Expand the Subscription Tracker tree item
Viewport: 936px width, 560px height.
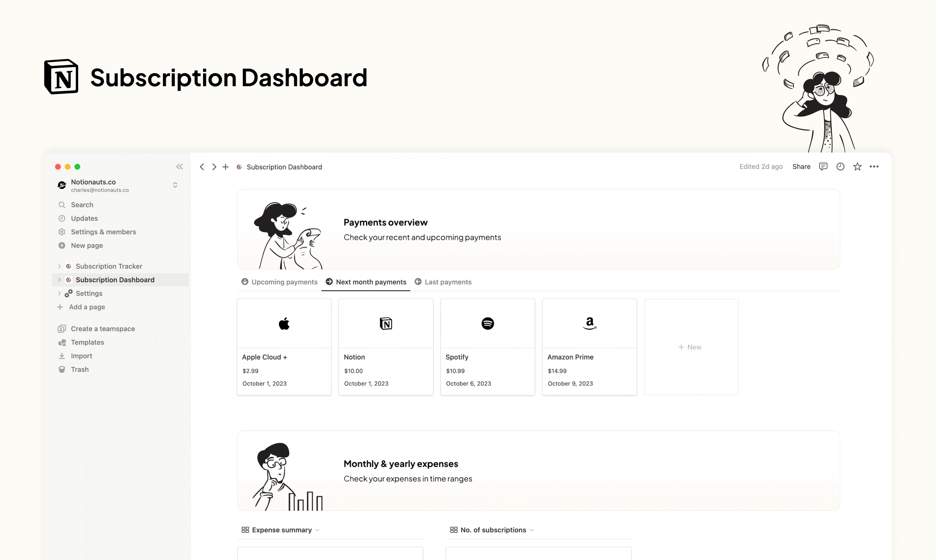coord(59,266)
